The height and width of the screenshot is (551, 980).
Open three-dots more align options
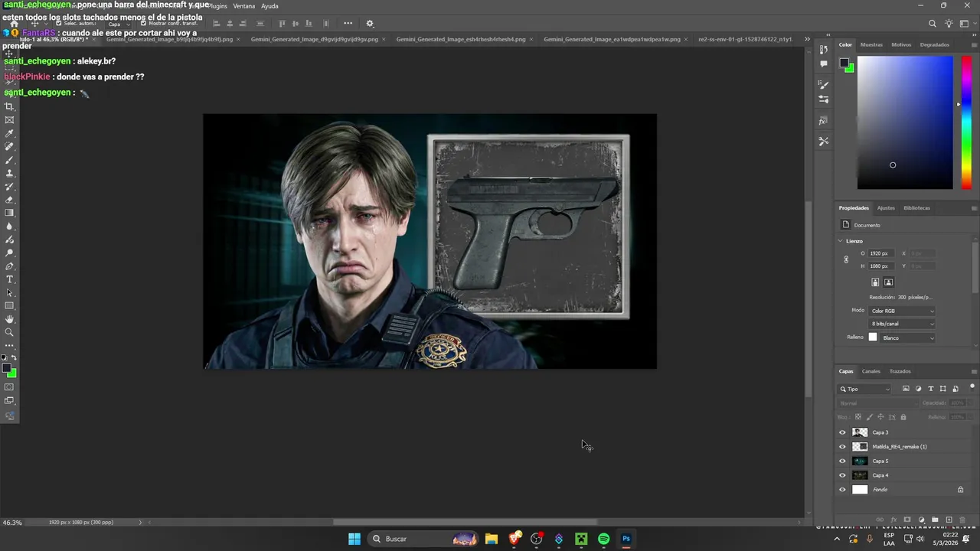pos(348,23)
